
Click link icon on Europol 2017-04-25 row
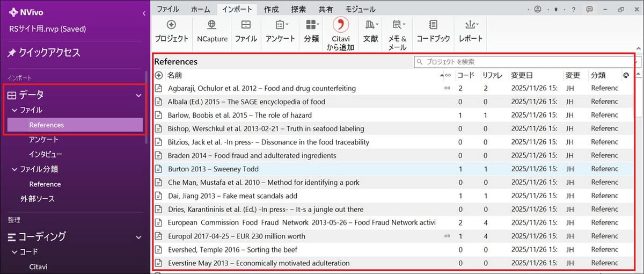click(x=447, y=236)
